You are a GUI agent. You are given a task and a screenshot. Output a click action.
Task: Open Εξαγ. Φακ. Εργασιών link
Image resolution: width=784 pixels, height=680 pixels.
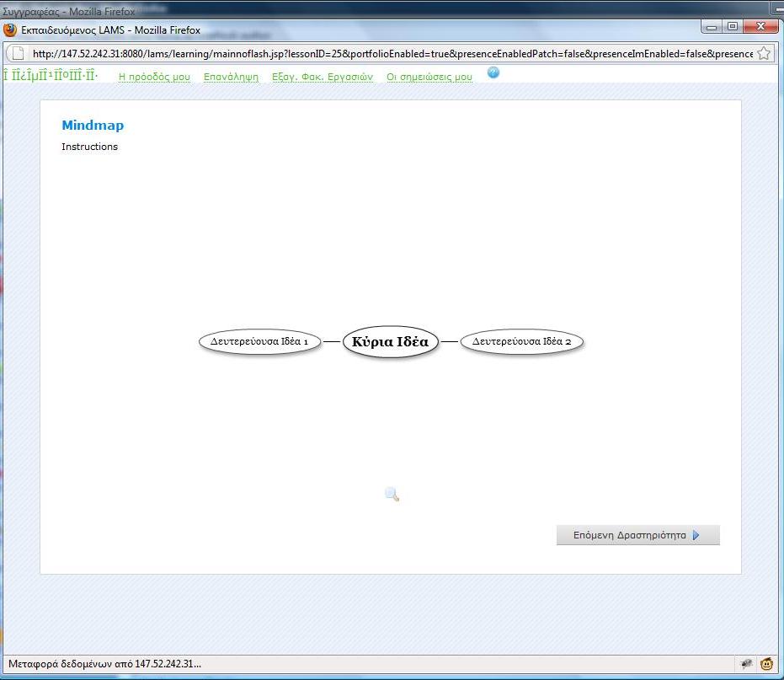coord(322,77)
